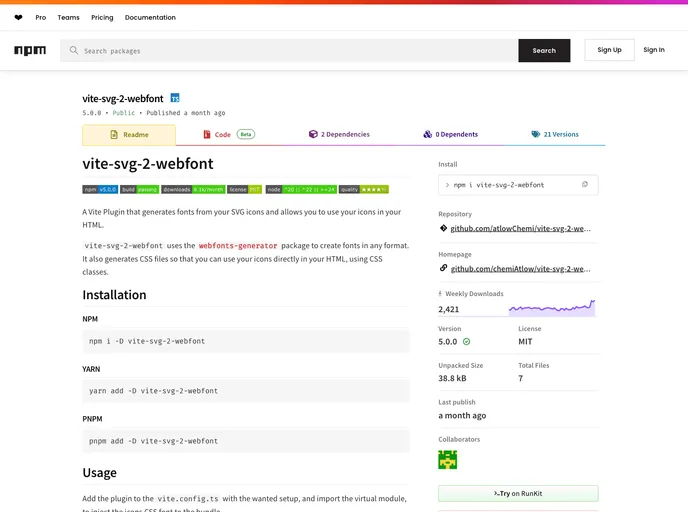Open the 2 Dependencies tab

(339, 134)
